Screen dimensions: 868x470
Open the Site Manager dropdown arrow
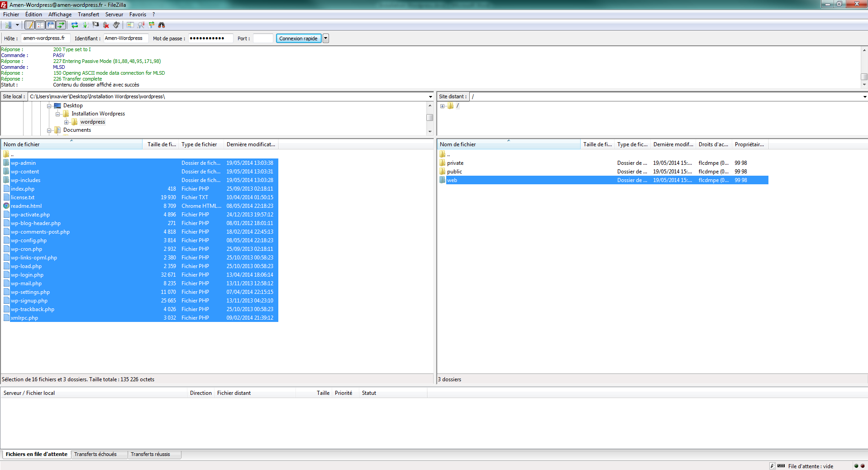tap(17, 25)
